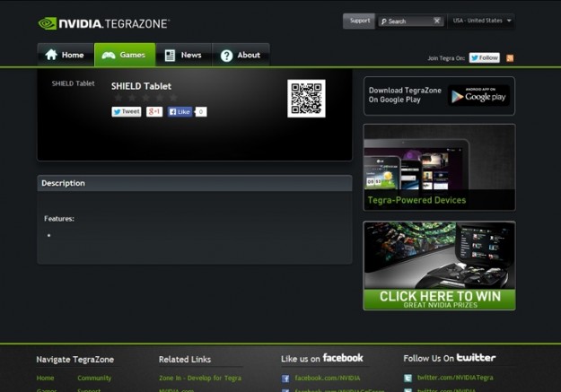Click the Google +1 button

(x=154, y=112)
